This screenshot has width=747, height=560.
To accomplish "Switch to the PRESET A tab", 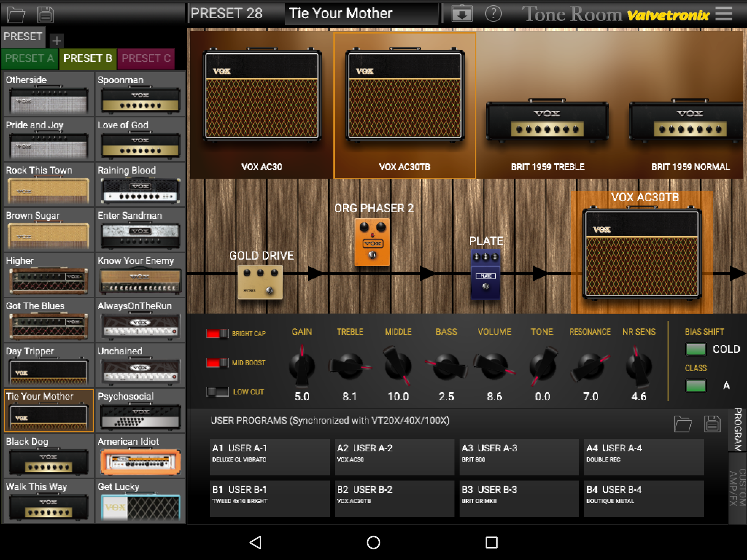I will pyautogui.click(x=30, y=58).
